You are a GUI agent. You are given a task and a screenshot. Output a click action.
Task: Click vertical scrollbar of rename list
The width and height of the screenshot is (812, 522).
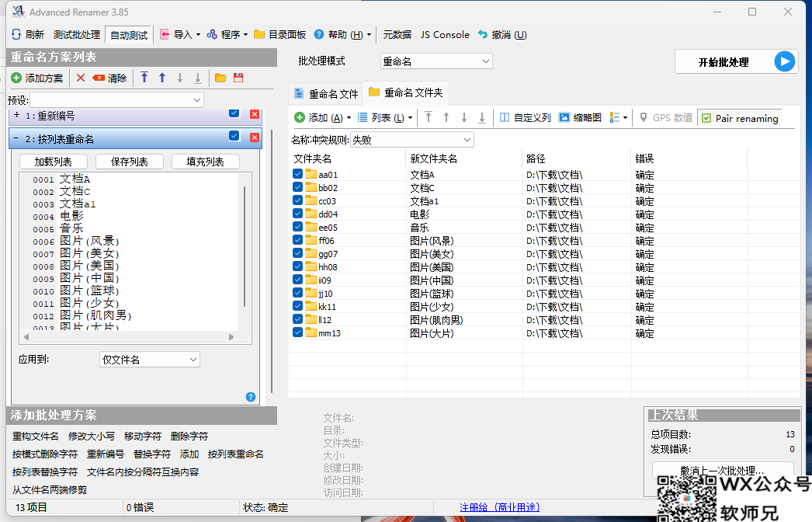tap(245, 246)
